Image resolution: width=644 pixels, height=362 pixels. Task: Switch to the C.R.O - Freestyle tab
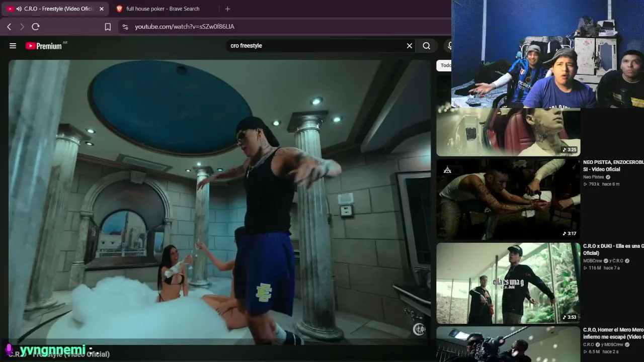56,9
